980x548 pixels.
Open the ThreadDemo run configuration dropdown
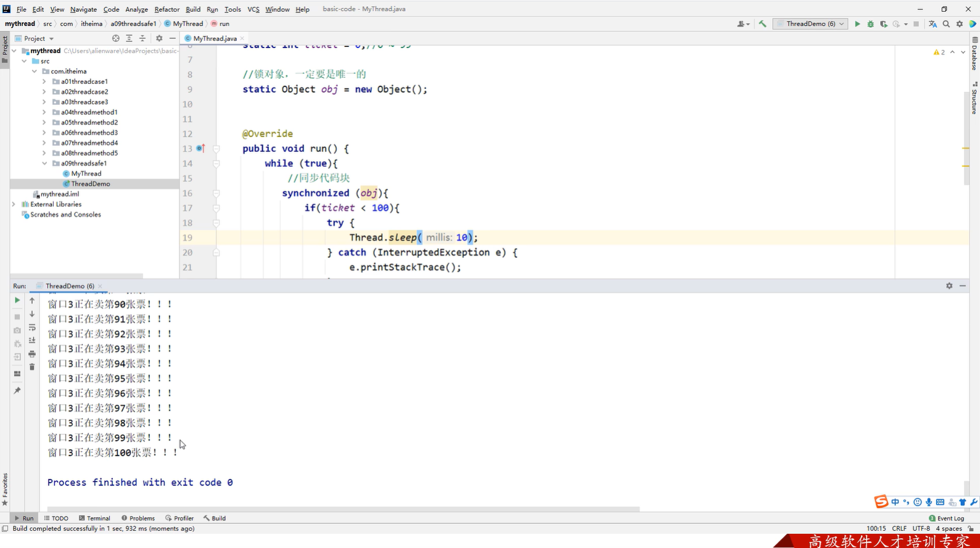pos(810,24)
